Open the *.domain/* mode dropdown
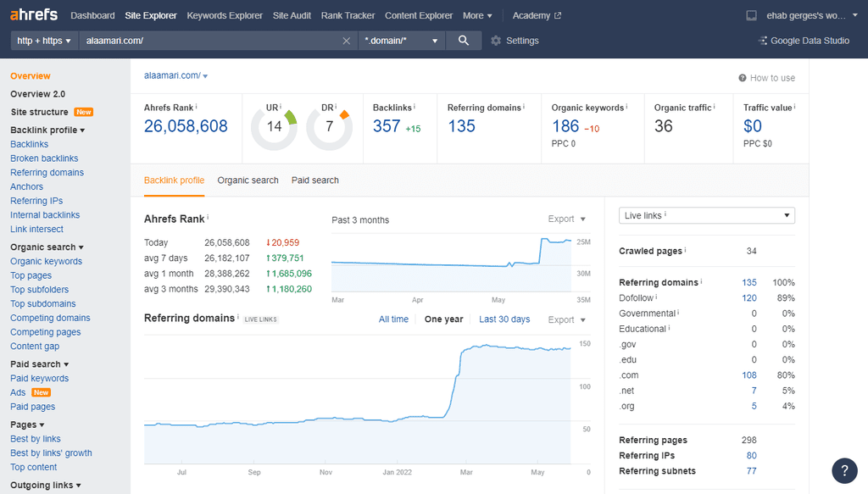Viewport: 868px width, 494px height. point(401,41)
